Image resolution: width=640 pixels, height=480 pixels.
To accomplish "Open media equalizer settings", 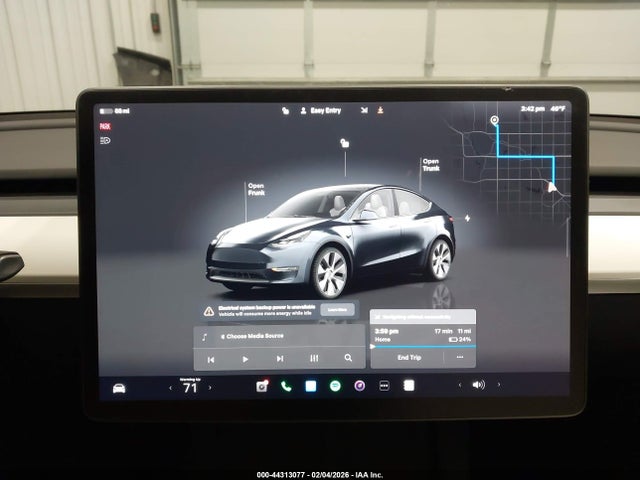I will pyautogui.click(x=314, y=358).
